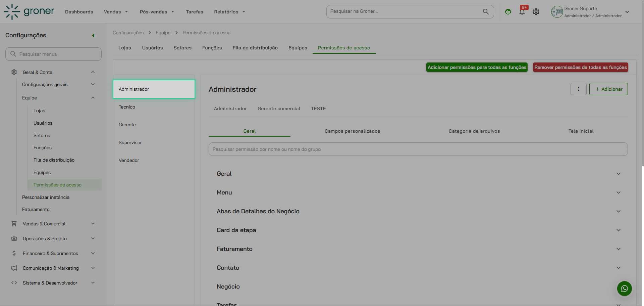The image size is (644, 306).
Task: Click the code icon for Sistema & Desenvolvedor
Action: coord(14,283)
